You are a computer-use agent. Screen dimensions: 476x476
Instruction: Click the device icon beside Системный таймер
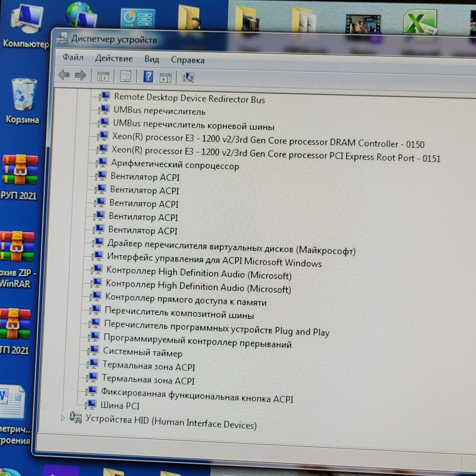[93, 350]
